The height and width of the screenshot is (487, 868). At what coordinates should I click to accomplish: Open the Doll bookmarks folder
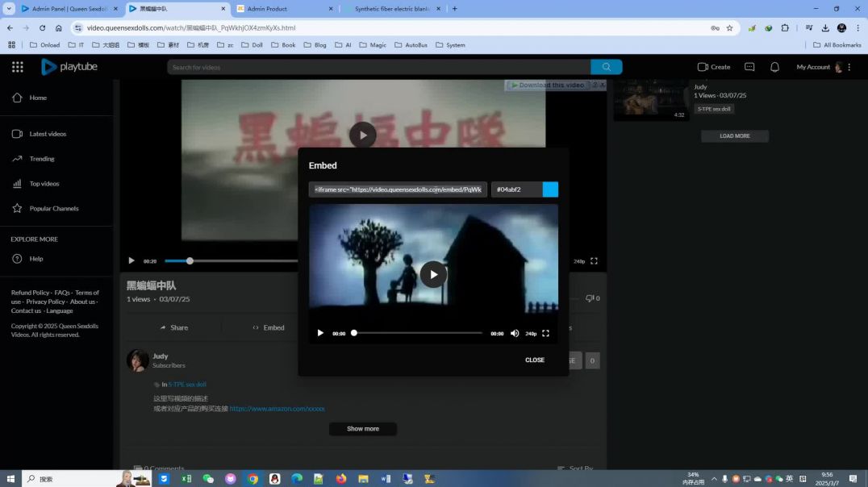[252, 45]
